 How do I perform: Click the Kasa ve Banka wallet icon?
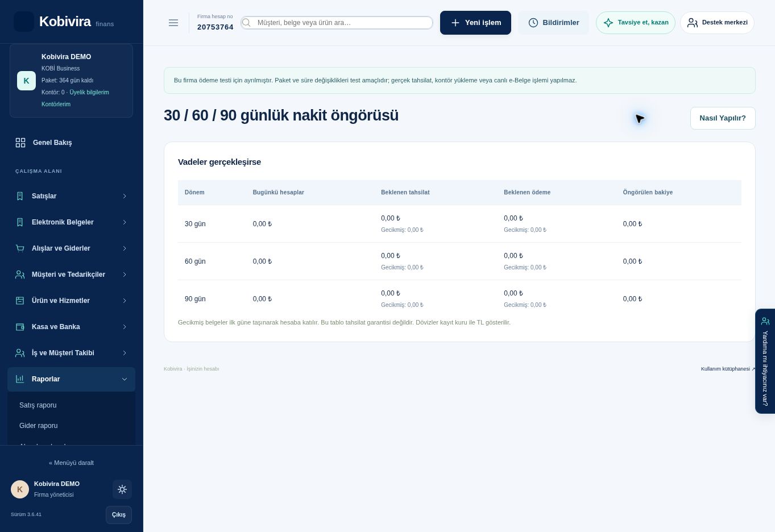(x=20, y=327)
